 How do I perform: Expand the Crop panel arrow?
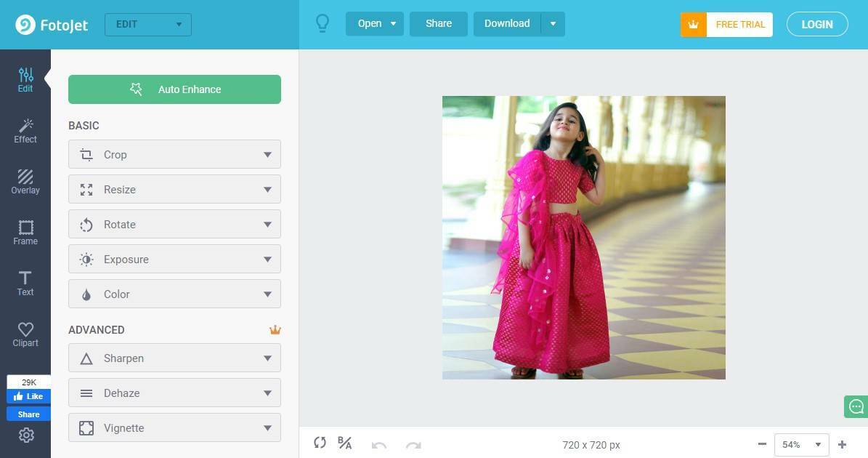pyautogui.click(x=267, y=155)
